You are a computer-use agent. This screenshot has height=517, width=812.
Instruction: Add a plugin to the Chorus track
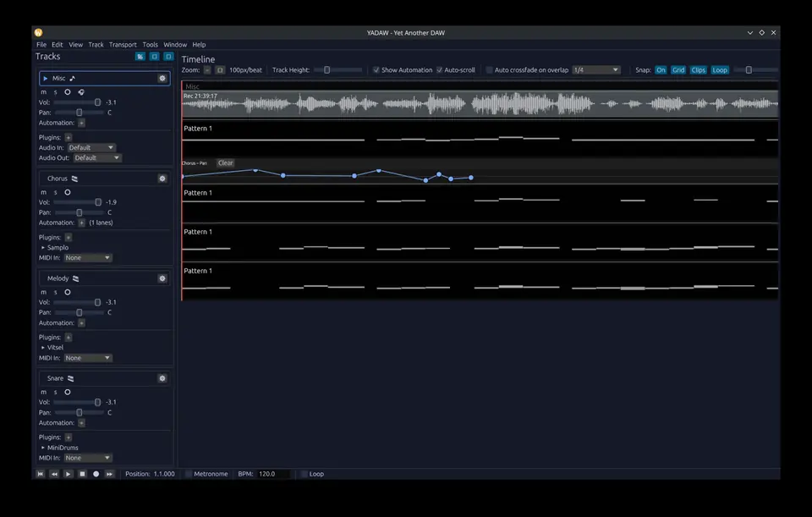68,237
